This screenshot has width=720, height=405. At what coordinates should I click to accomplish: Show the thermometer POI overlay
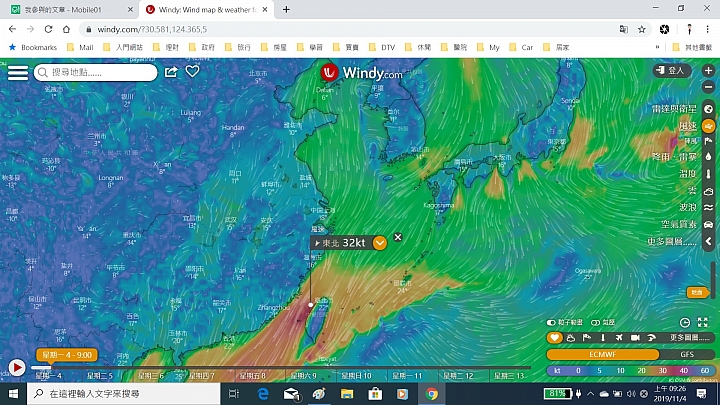[603, 338]
